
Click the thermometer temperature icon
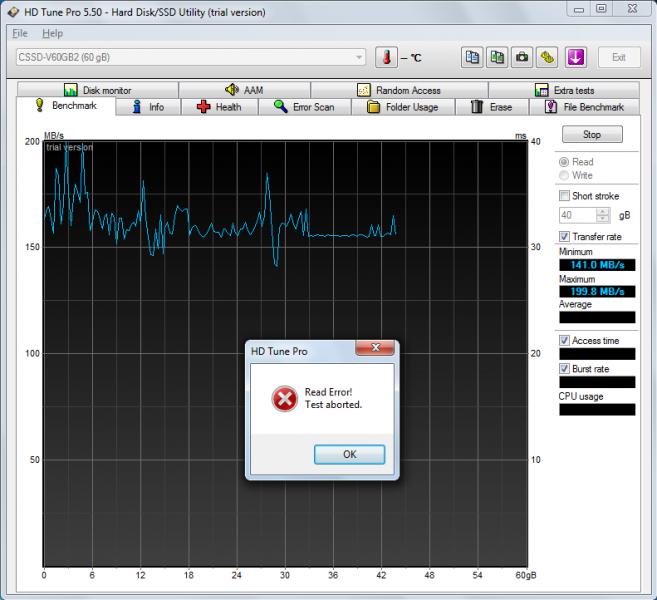coord(386,58)
